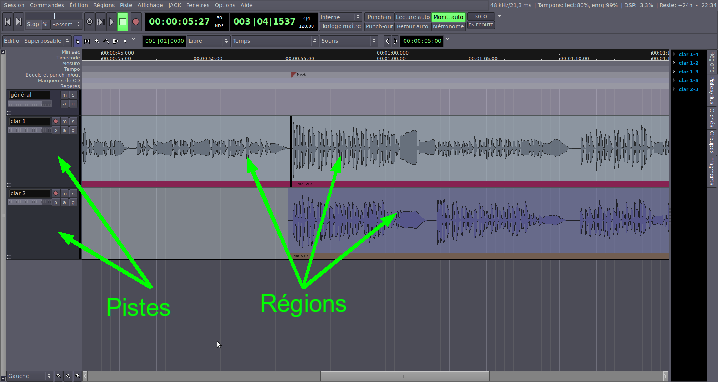719x383 pixels.
Task: Open the Interne sync source dropdown
Action: pyautogui.click(x=341, y=17)
